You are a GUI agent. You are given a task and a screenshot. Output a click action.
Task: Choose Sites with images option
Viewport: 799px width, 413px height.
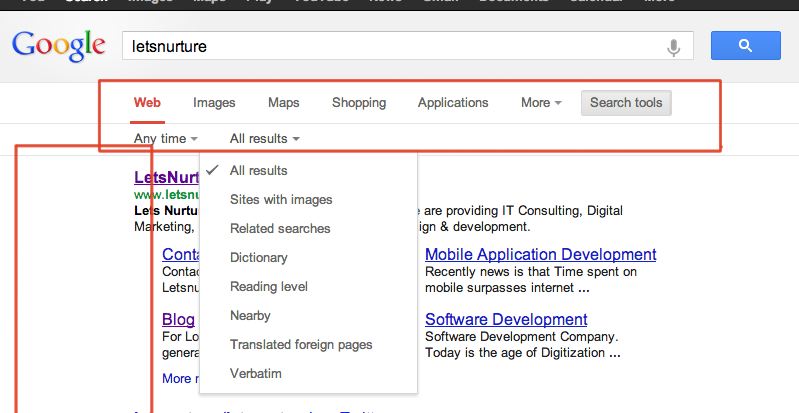click(x=308, y=199)
